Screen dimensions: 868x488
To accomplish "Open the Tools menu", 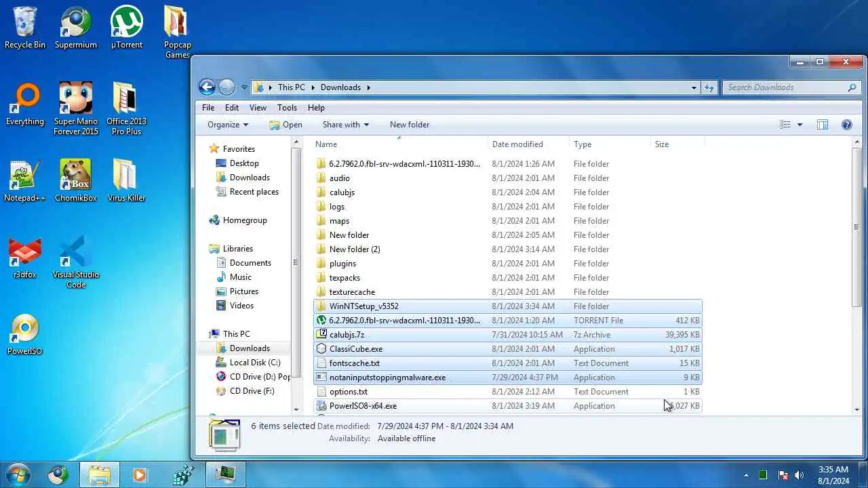I will coord(287,108).
